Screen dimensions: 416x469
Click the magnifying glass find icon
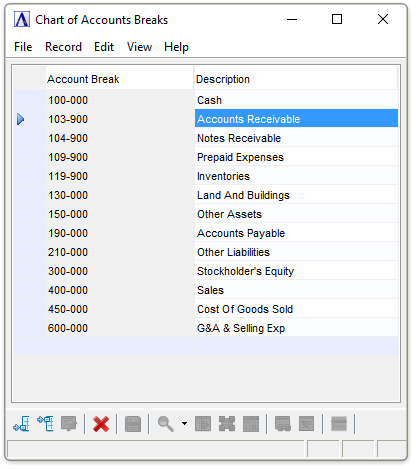166,424
